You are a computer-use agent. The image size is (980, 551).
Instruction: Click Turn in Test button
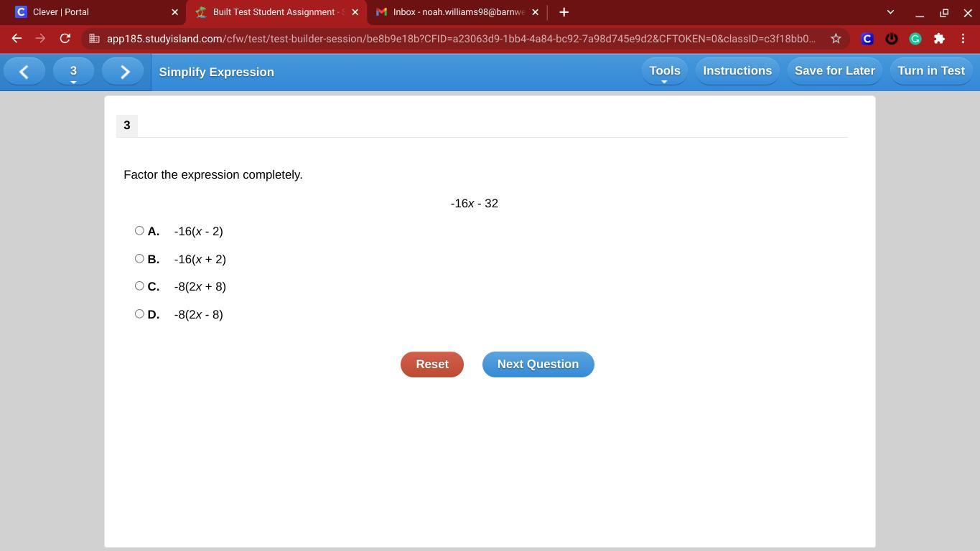click(x=931, y=71)
